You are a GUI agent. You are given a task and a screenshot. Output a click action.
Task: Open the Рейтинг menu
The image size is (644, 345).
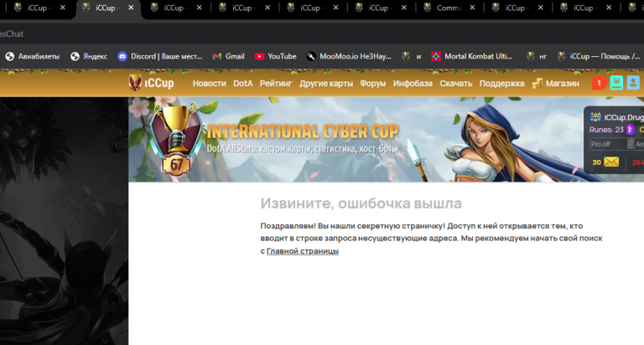point(276,83)
